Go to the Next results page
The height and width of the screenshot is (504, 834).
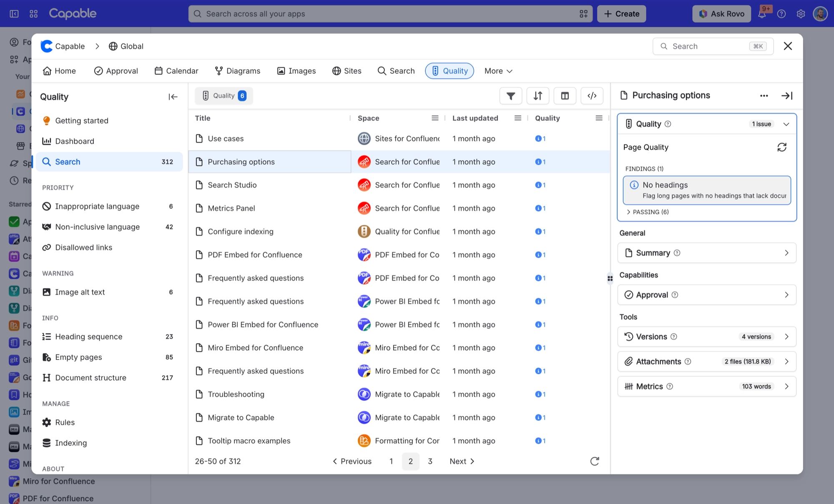pos(462,461)
